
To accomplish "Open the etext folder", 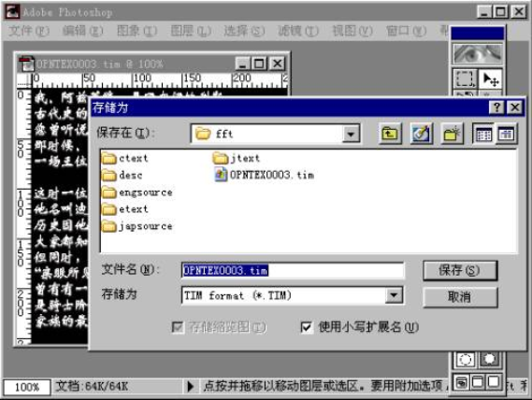I will pos(125,209).
